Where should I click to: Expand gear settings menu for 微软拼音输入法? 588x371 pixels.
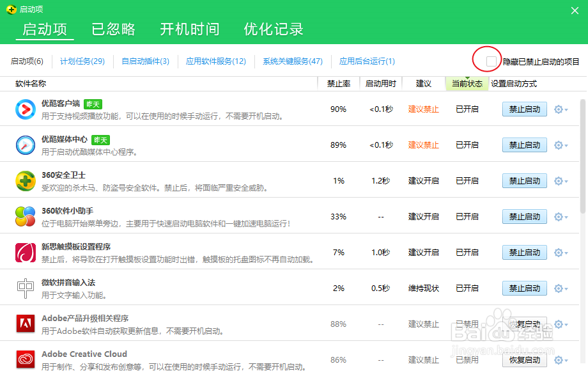561,288
